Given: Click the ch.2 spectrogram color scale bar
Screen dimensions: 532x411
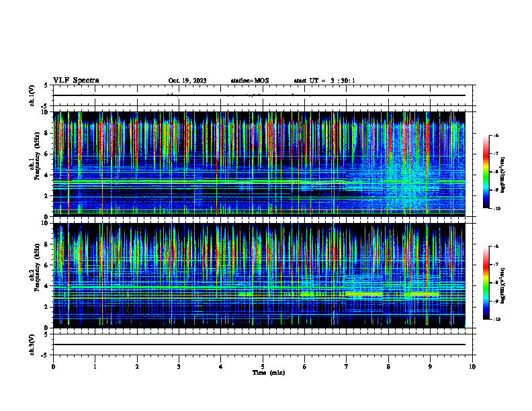Looking at the screenshot, I should [x=486, y=283].
